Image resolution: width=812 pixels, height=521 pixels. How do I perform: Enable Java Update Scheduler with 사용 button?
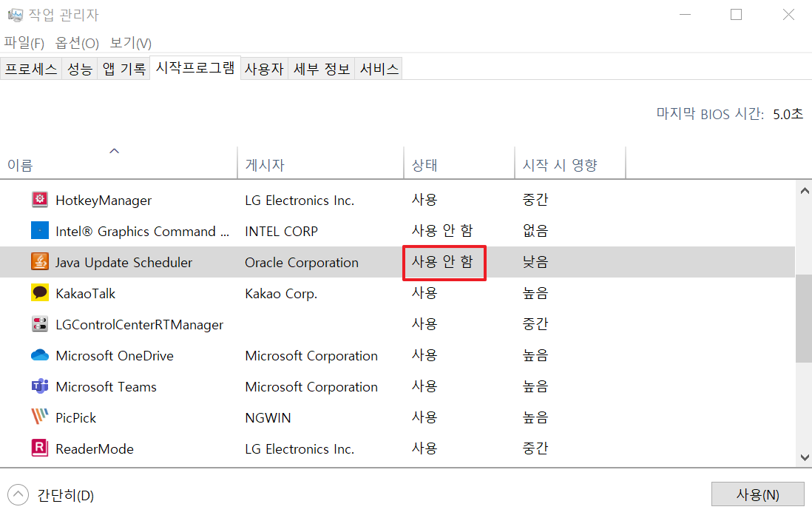point(758,494)
